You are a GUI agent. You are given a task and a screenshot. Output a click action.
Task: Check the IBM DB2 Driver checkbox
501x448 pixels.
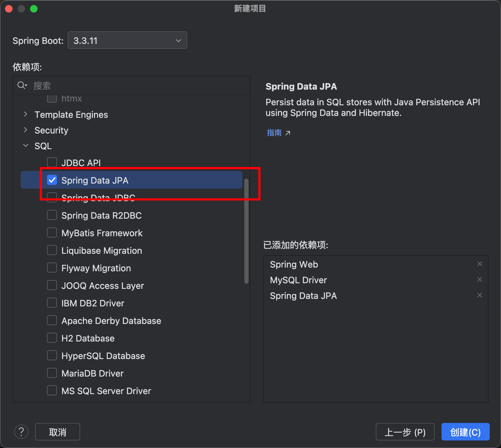click(52, 303)
